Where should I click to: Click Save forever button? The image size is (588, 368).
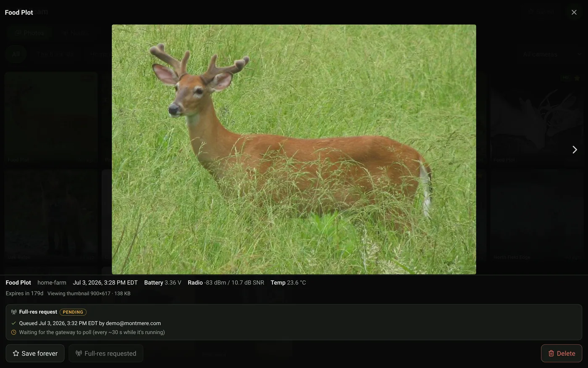pyautogui.click(x=35, y=353)
